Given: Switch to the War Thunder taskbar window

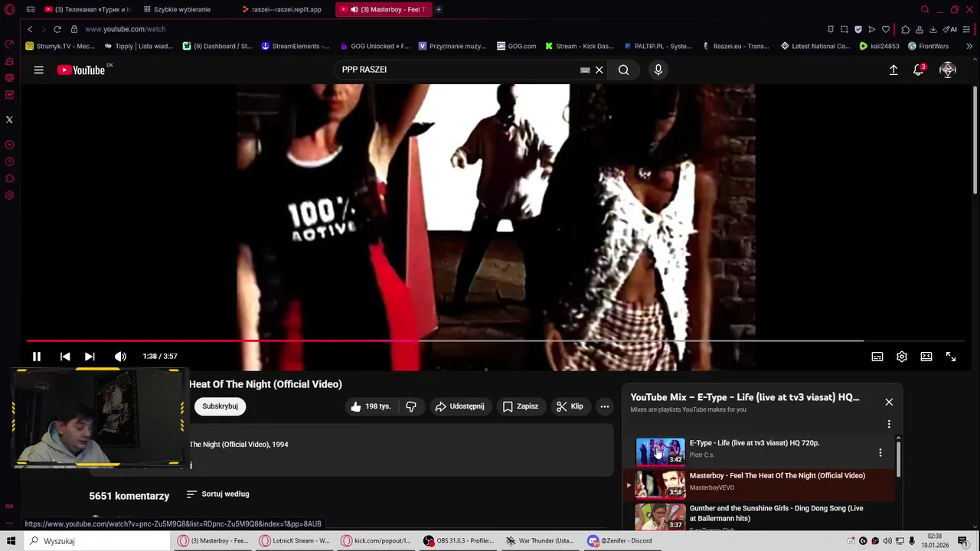Looking at the screenshot, I should pyautogui.click(x=541, y=541).
